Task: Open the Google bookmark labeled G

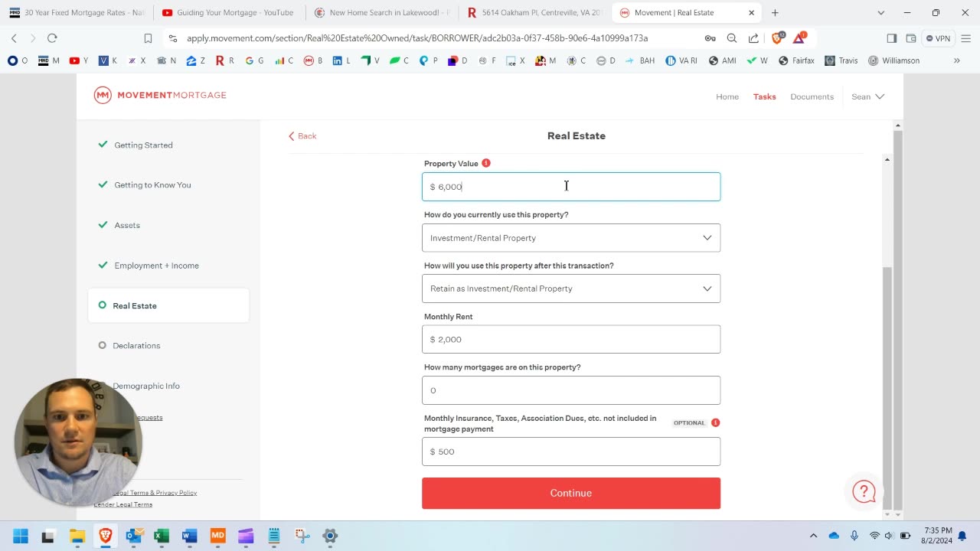Action: pyautogui.click(x=254, y=60)
